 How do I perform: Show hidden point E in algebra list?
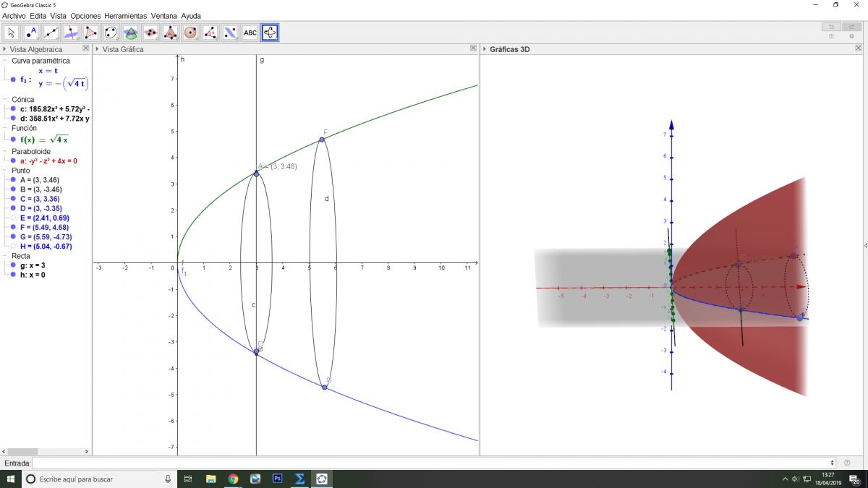coord(13,218)
